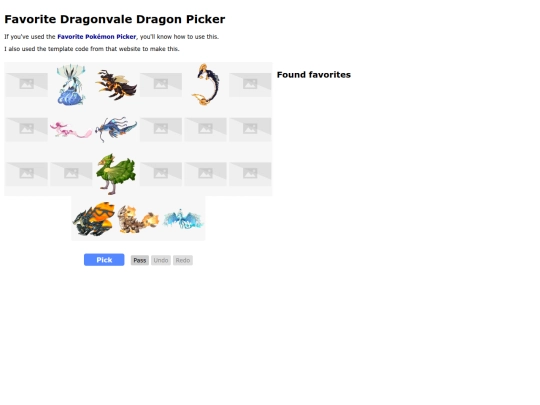This screenshot has height=405, width=540.
Task: Open the Favorite Pokémon Picker link
Action: coord(96,37)
